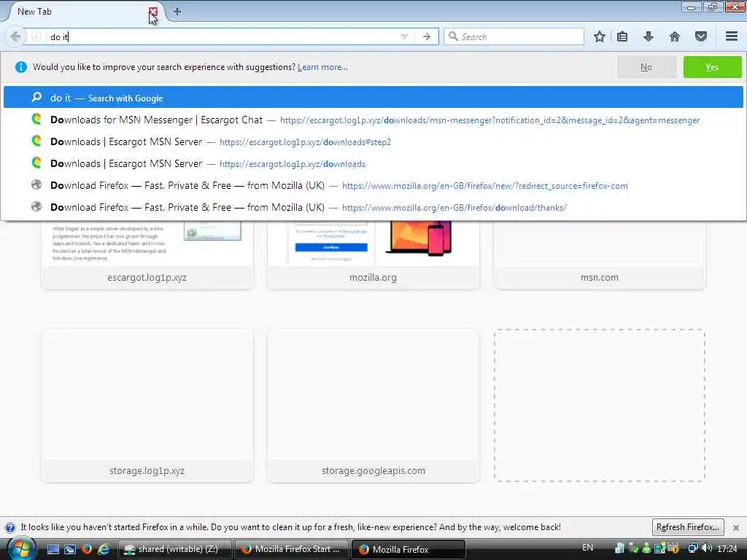Open the storage.googleapis.com tile

point(373,405)
